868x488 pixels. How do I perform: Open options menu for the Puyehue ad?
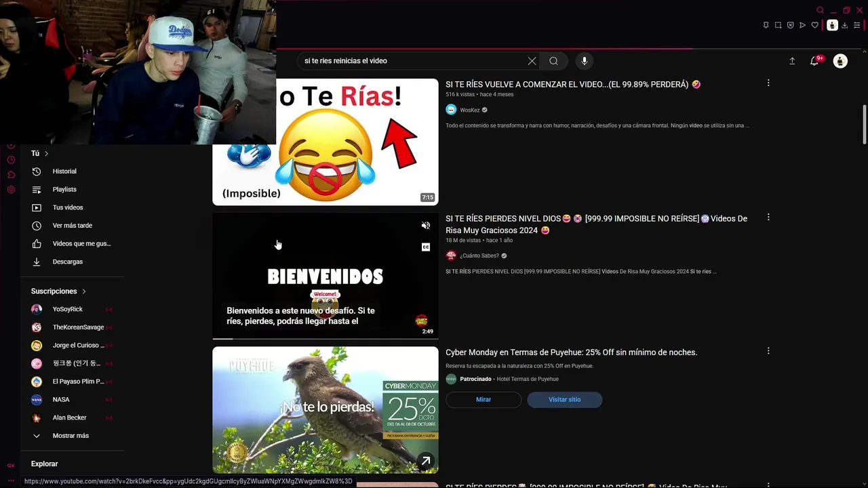tap(768, 351)
